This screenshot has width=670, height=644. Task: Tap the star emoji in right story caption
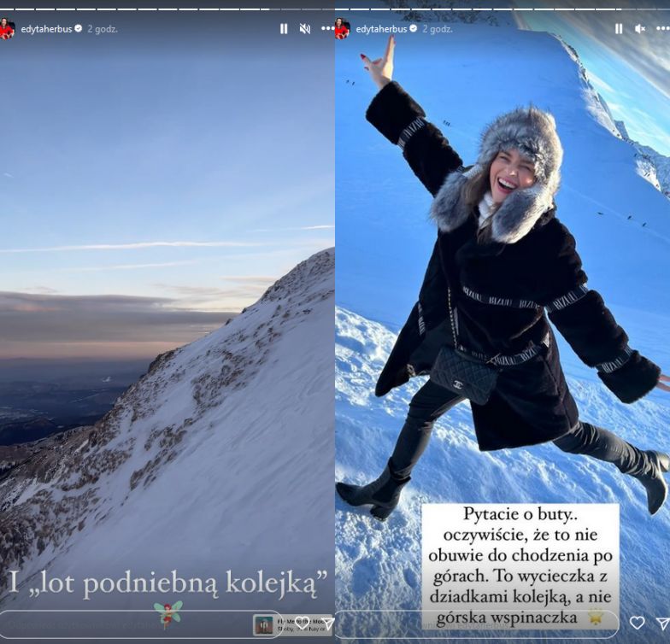pyautogui.click(x=596, y=617)
